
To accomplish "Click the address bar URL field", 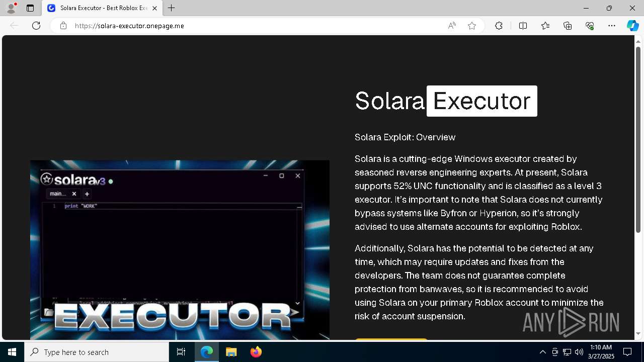I will coord(257,26).
